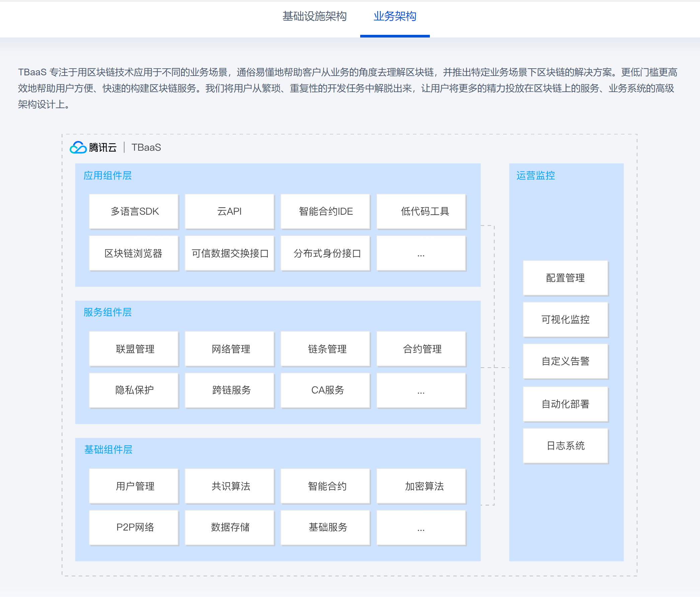This screenshot has width=700, height=597.
Task: Click the 配置管理 monitoring box
Action: [565, 278]
